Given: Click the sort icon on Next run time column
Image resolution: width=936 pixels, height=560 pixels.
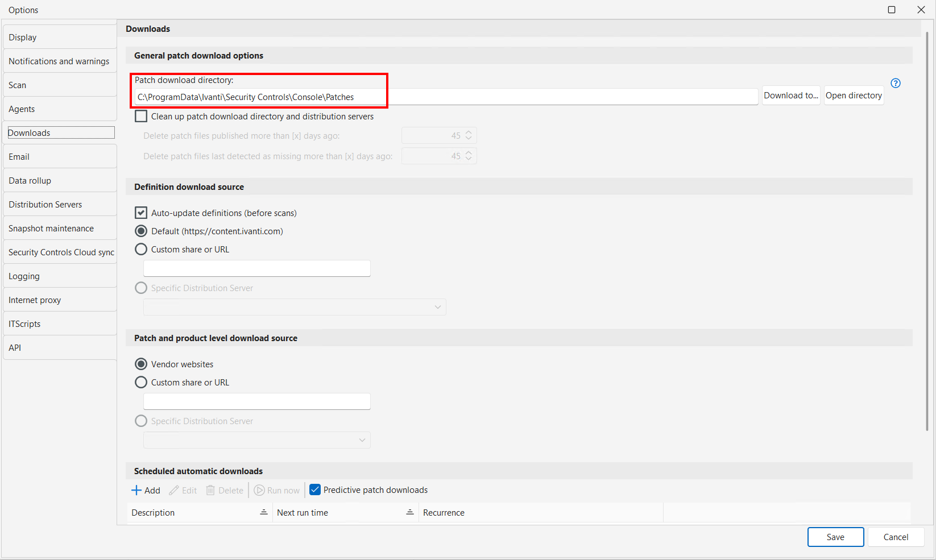Looking at the screenshot, I should [x=410, y=512].
